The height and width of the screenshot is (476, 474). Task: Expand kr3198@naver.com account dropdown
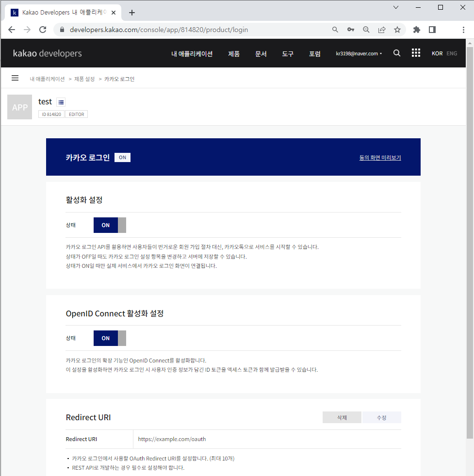point(359,53)
